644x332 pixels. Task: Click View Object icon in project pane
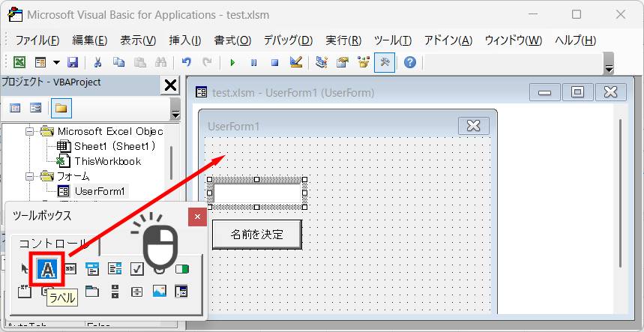coord(36,108)
